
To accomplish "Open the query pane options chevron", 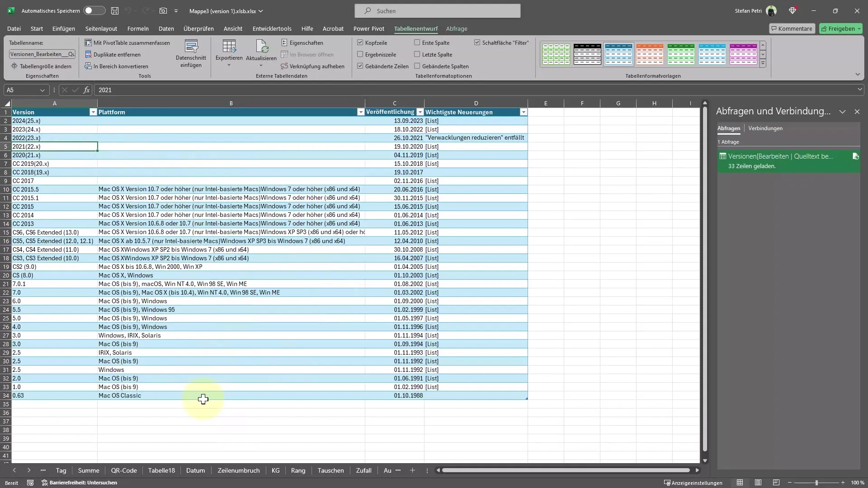I will tap(842, 112).
